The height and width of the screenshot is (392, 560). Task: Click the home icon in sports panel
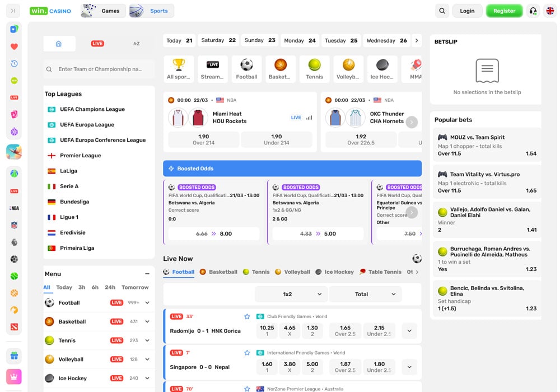59,44
